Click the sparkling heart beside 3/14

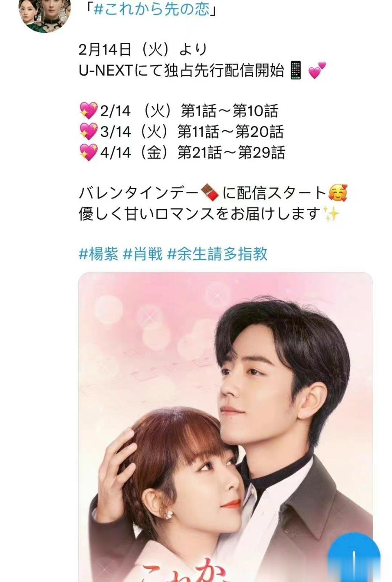89,132
